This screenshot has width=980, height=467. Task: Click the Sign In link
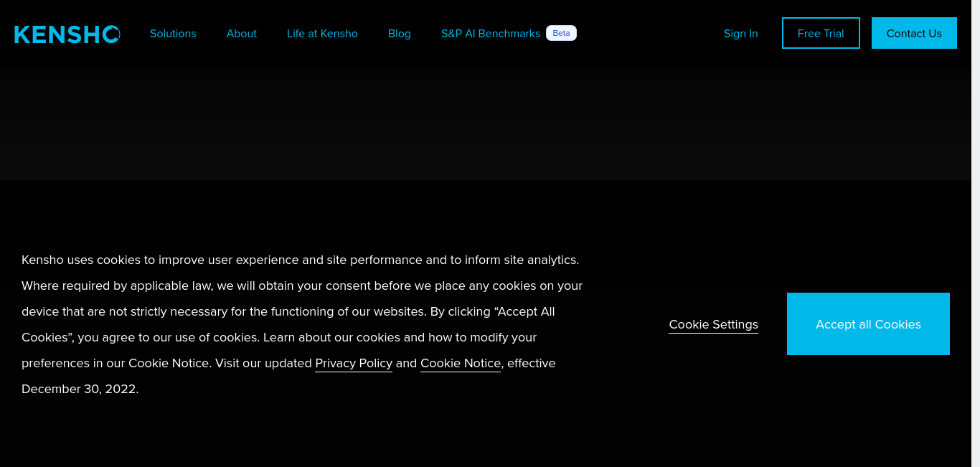[741, 34]
